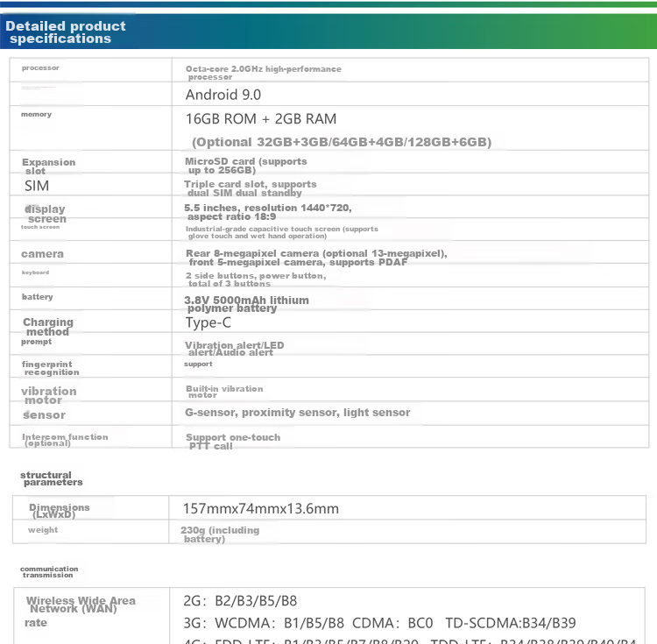
Task: Select the 'fingerprint recognition' label
Action: (50, 368)
